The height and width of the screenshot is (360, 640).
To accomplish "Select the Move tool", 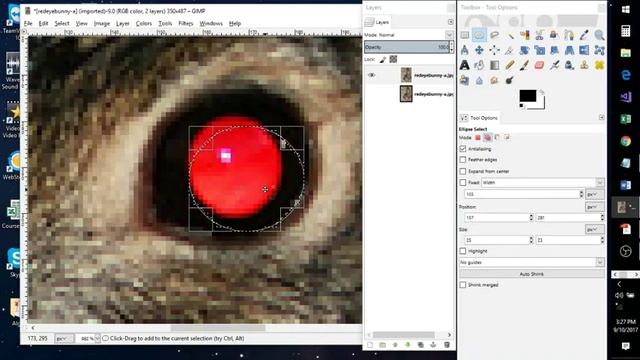I will tap(479, 50).
